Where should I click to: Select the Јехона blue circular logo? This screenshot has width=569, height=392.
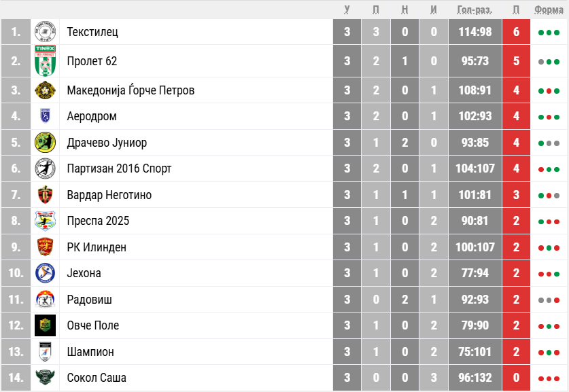click(x=45, y=273)
